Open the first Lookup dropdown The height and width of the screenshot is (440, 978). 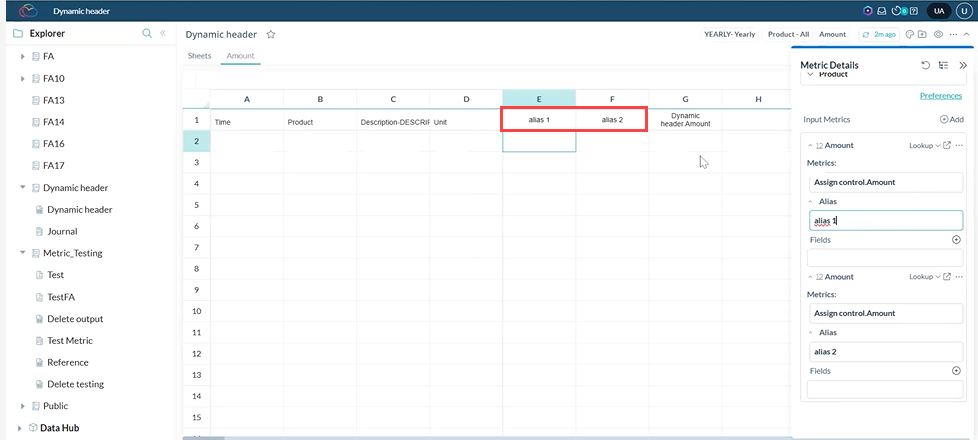tap(924, 145)
